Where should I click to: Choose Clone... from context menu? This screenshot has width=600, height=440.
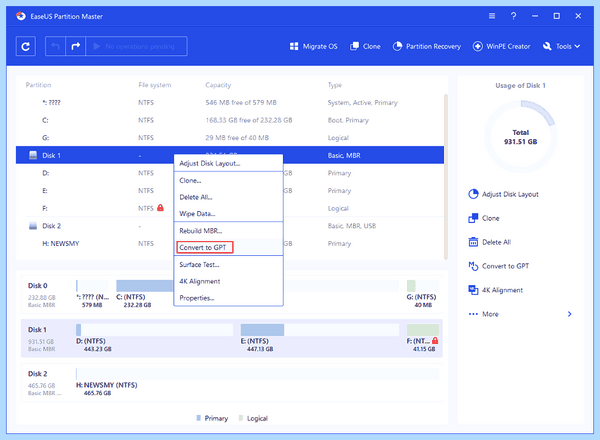(x=228, y=181)
